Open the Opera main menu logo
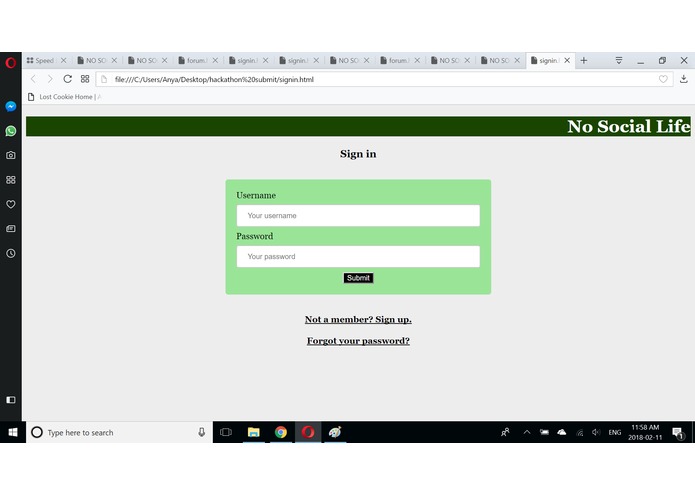The image size is (695, 494). 11,62
